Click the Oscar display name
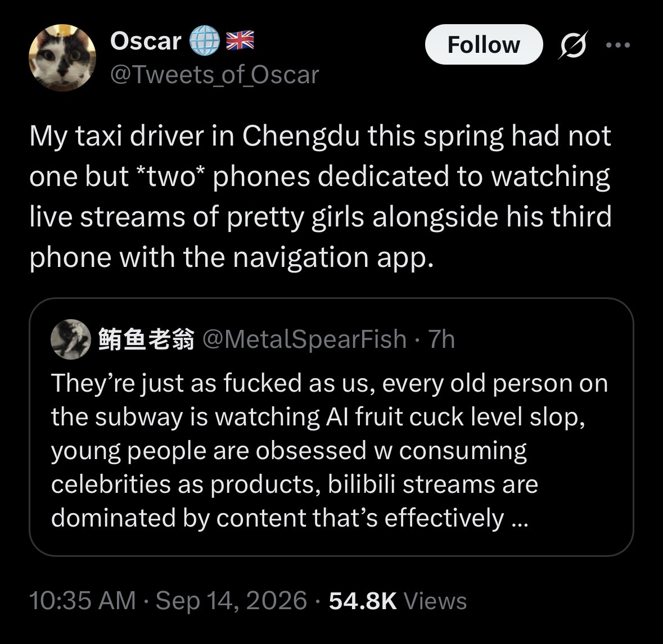Image resolution: width=663 pixels, height=644 pixels. coord(146,41)
